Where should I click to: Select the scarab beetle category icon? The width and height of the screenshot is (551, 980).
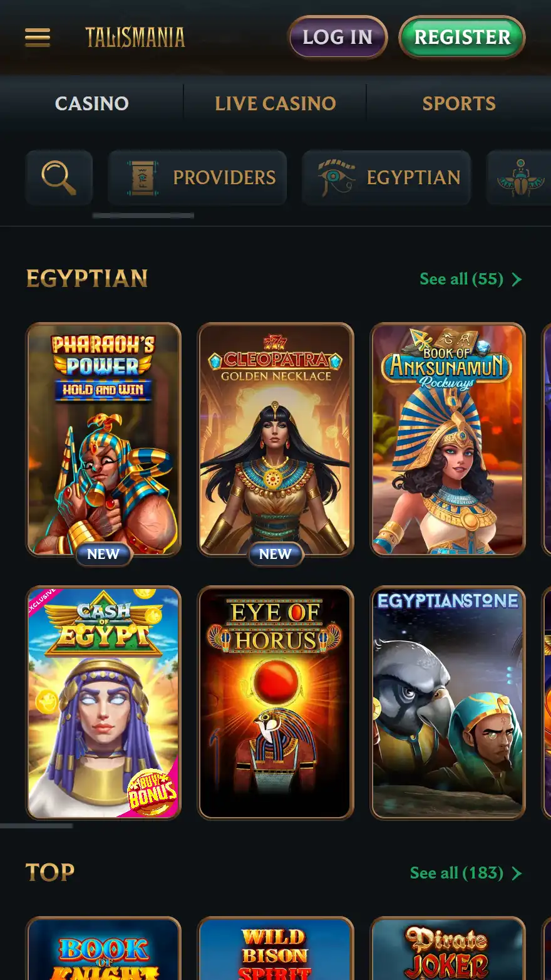click(x=520, y=177)
